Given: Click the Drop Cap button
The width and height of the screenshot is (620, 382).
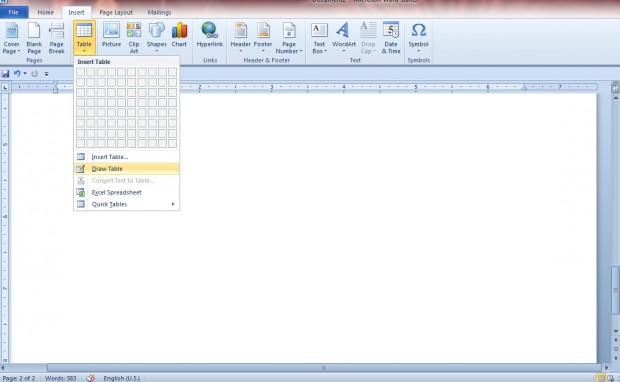Looking at the screenshot, I should (x=368, y=38).
